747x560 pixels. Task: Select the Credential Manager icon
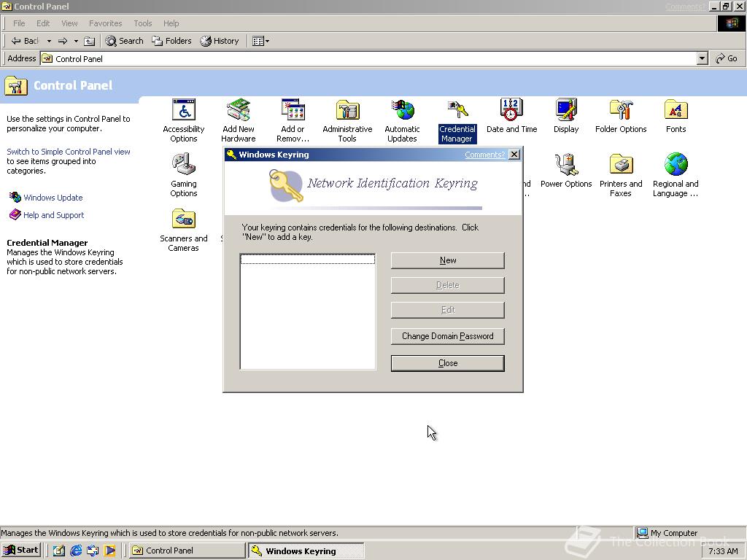457,120
